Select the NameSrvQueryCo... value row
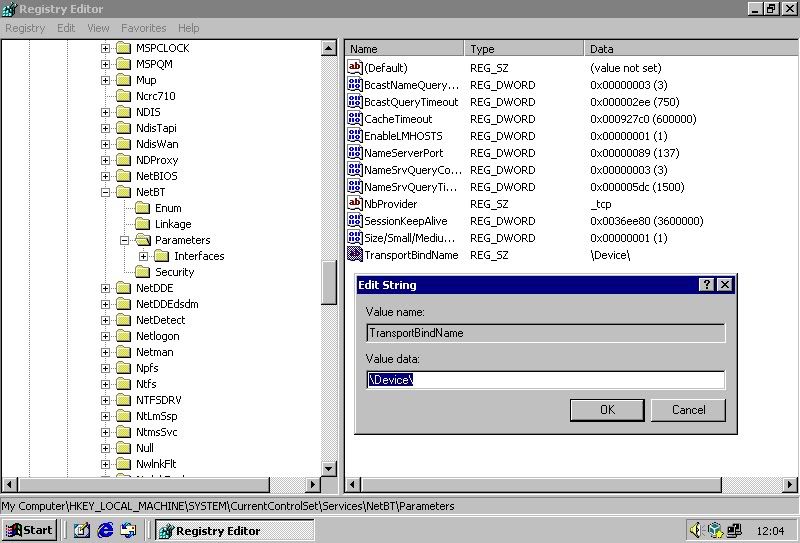This screenshot has width=800, height=543. [x=571, y=170]
